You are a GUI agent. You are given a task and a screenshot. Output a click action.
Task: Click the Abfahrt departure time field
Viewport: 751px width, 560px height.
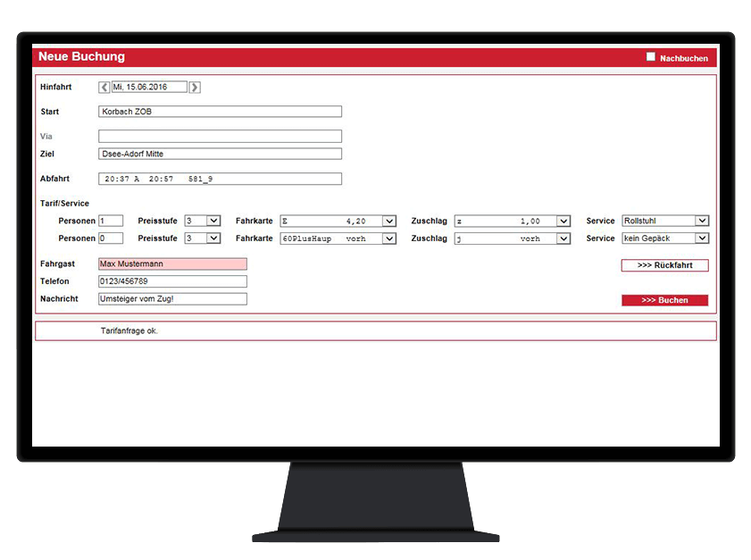tap(220, 179)
